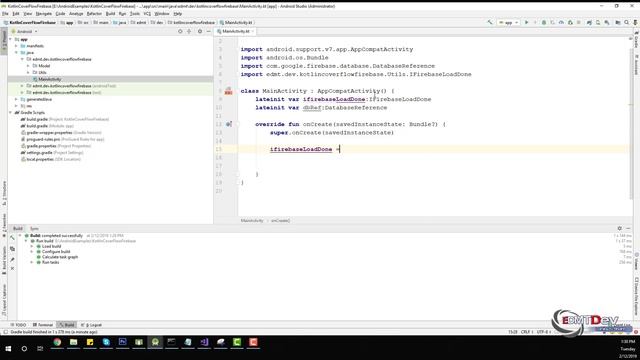This screenshot has width=640, height=360.
Task: Click the Android Studio taskbar icon
Action: (x=155, y=342)
